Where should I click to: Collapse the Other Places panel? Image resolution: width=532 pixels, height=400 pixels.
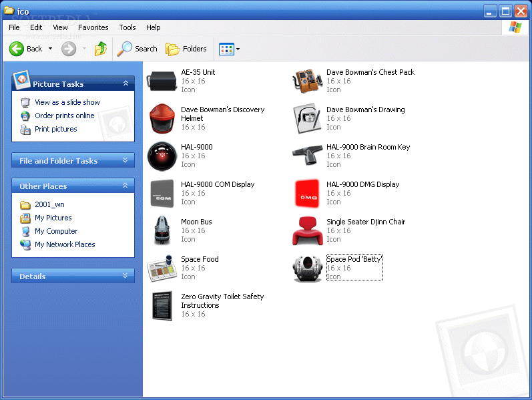[125, 186]
